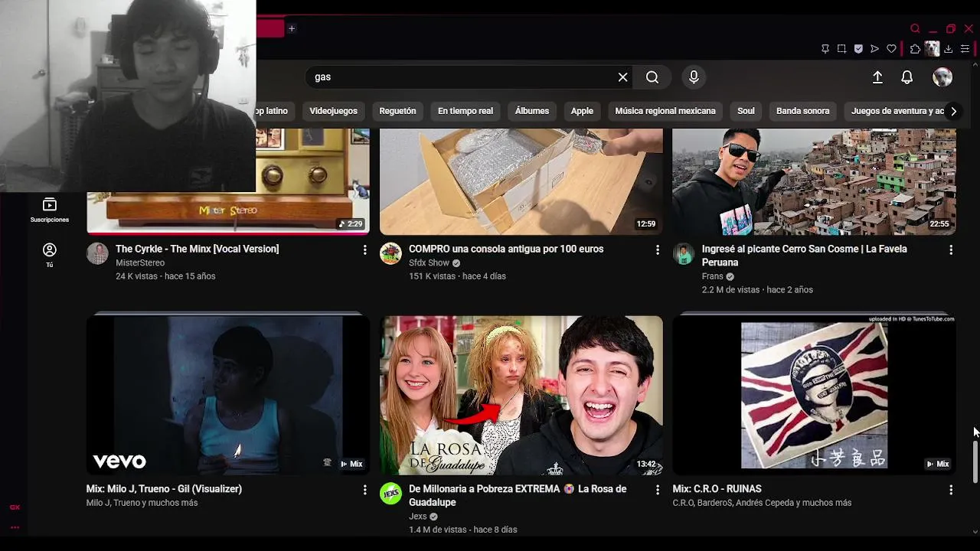Open the Easy Setup sliders icon

(965, 49)
